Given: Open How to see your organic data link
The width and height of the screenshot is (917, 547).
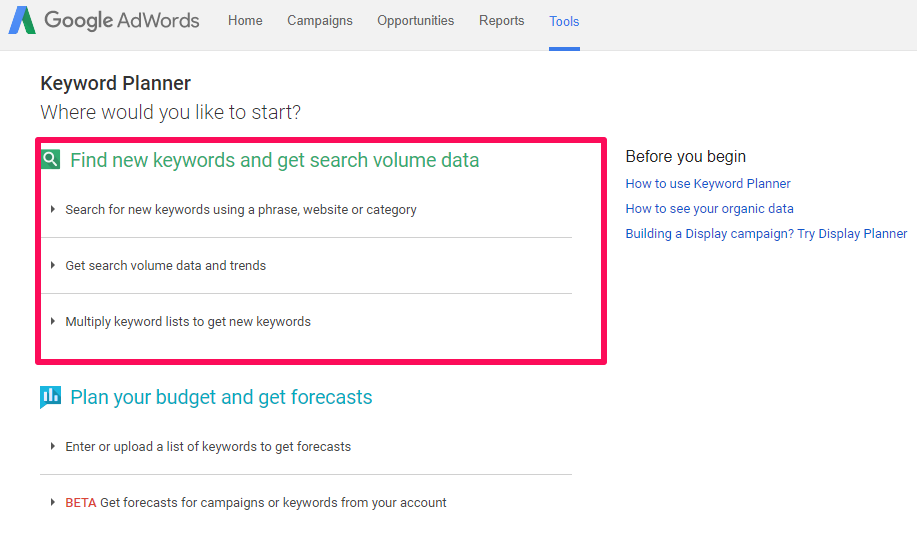Looking at the screenshot, I should (x=709, y=209).
